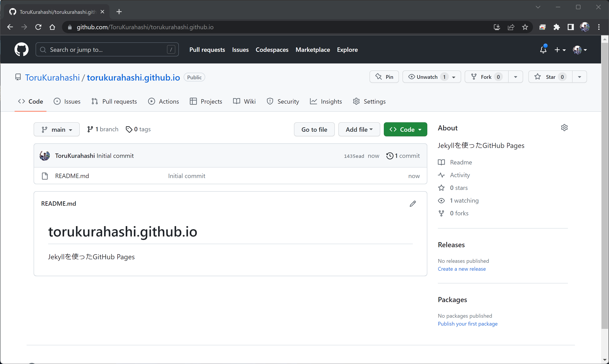Open browser profile avatar
Image resolution: width=609 pixels, height=364 pixels.
pos(585,27)
